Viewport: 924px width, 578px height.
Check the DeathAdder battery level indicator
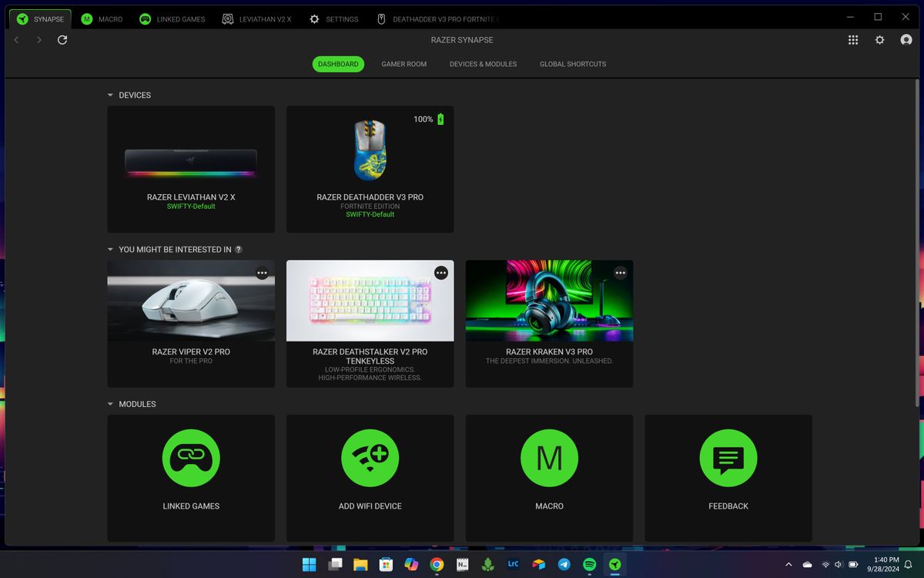tap(428, 119)
